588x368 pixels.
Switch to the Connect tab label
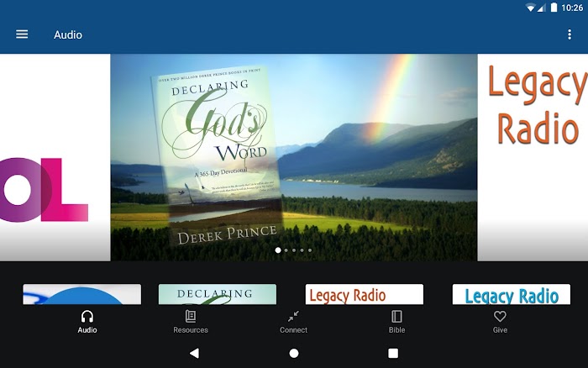293,330
